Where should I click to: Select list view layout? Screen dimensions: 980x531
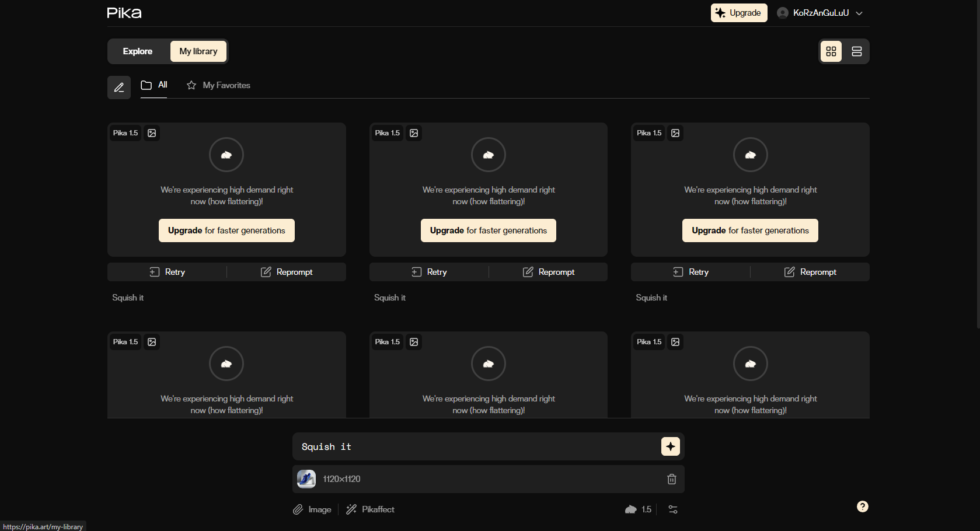pos(857,51)
